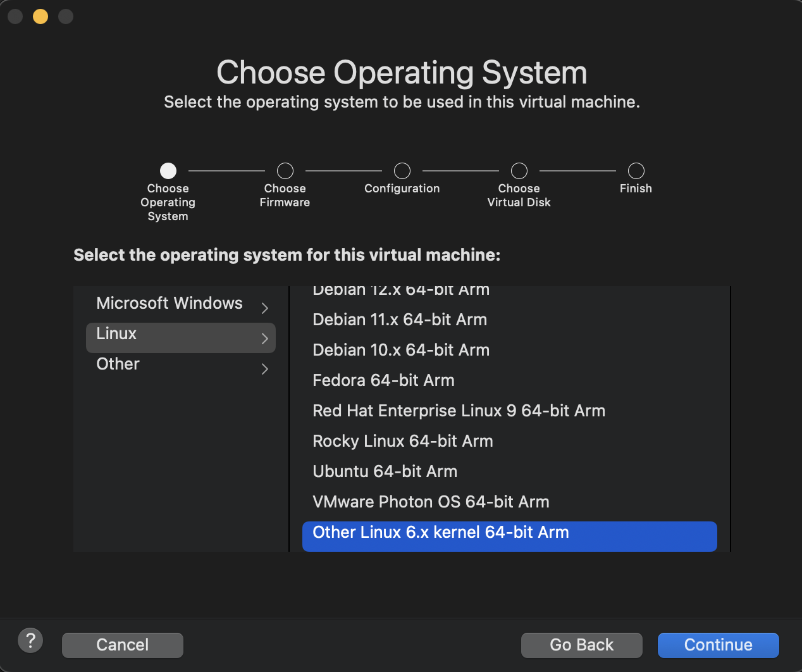Select VMware Photon OS 64-bit Arm
The width and height of the screenshot is (802, 672).
click(x=431, y=502)
